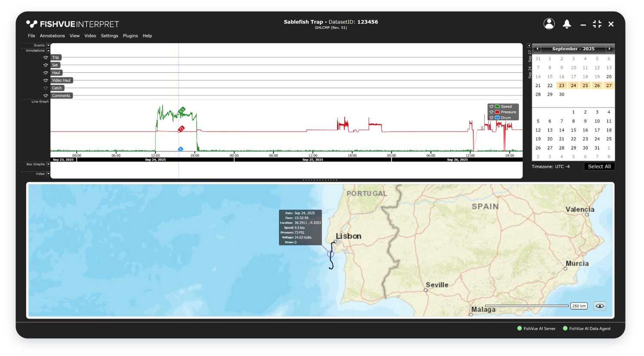The height and width of the screenshot is (356, 644).
Task: Open the Annotations menu
Action: (x=52, y=36)
